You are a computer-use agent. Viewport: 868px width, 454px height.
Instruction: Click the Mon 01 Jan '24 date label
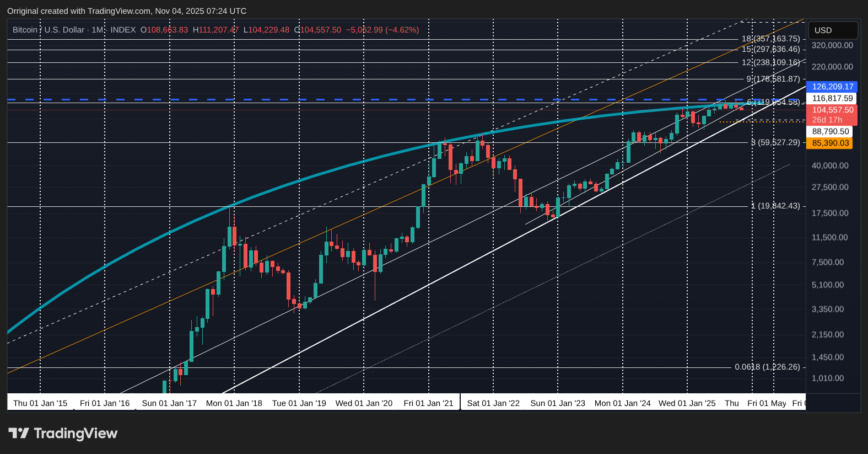pyautogui.click(x=623, y=403)
